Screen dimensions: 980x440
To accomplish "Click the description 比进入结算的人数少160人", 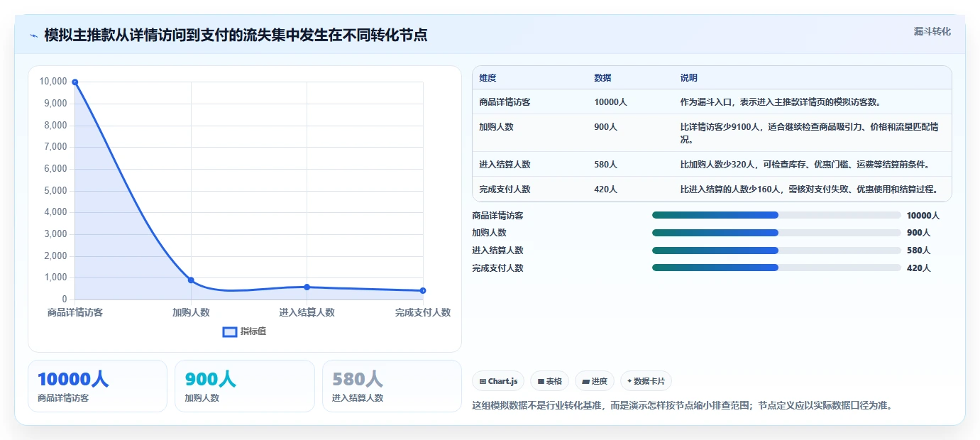I will [809, 189].
